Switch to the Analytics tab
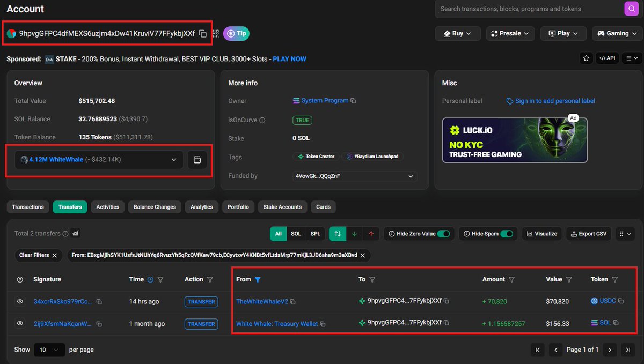644x364 pixels. [202, 207]
